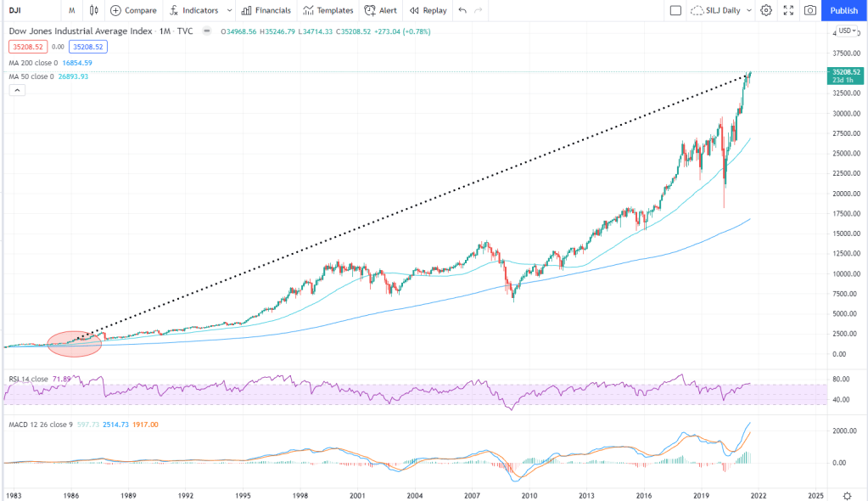This screenshot has height=501, width=868.
Task: Open the candlestick chart style selector
Action: pos(93,10)
